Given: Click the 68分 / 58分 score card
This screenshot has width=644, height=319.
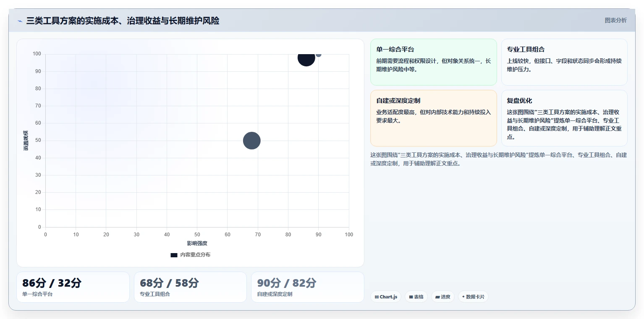Looking at the screenshot, I should pos(190,287).
